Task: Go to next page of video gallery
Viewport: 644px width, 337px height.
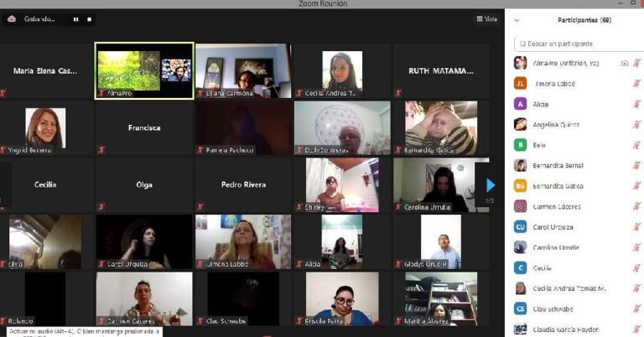Action: click(x=491, y=184)
